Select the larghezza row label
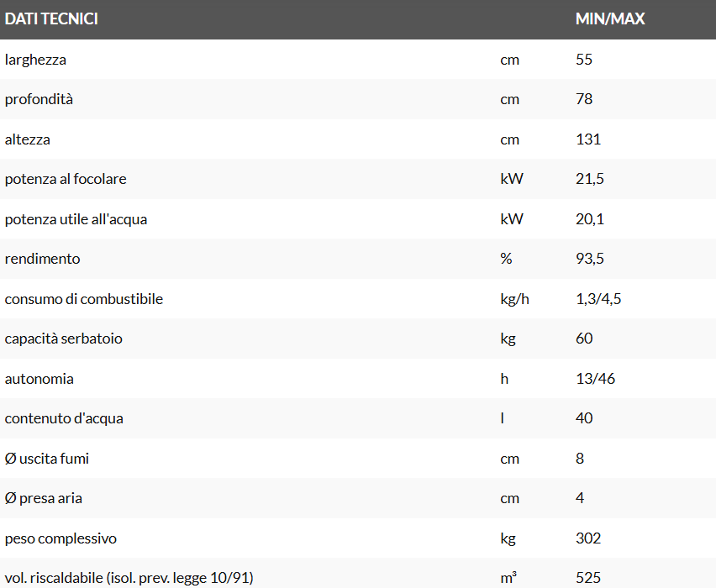Screen dimensions: 716x588 (x=35, y=60)
